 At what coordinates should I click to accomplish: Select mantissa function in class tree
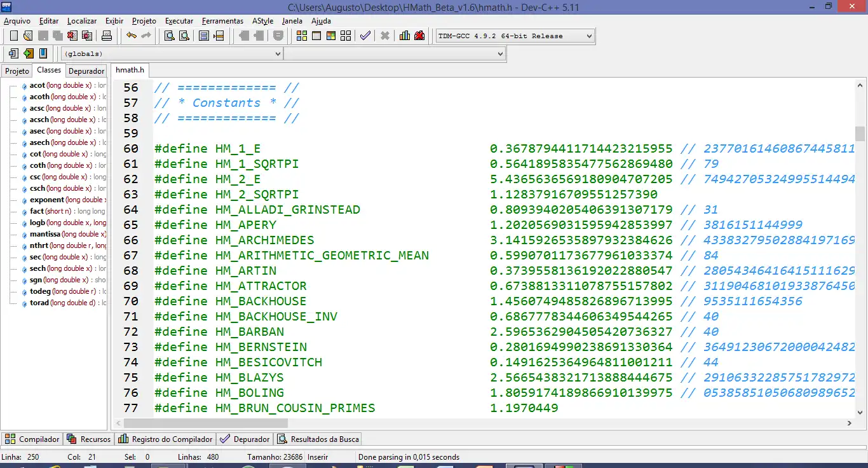[65, 234]
